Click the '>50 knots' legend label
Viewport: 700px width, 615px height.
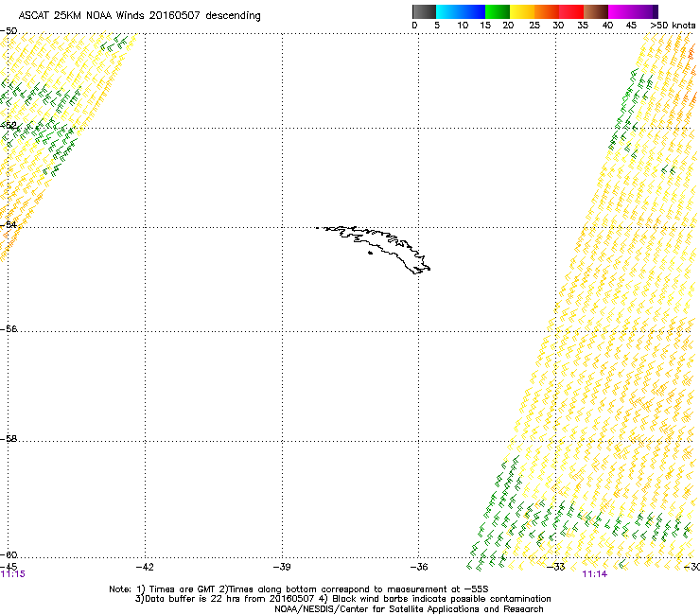tap(673, 26)
